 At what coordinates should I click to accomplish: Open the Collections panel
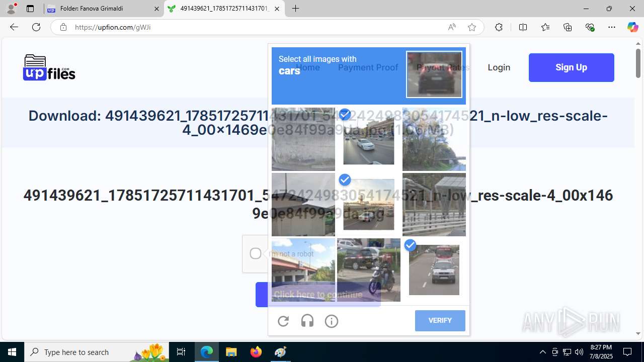(568, 27)
